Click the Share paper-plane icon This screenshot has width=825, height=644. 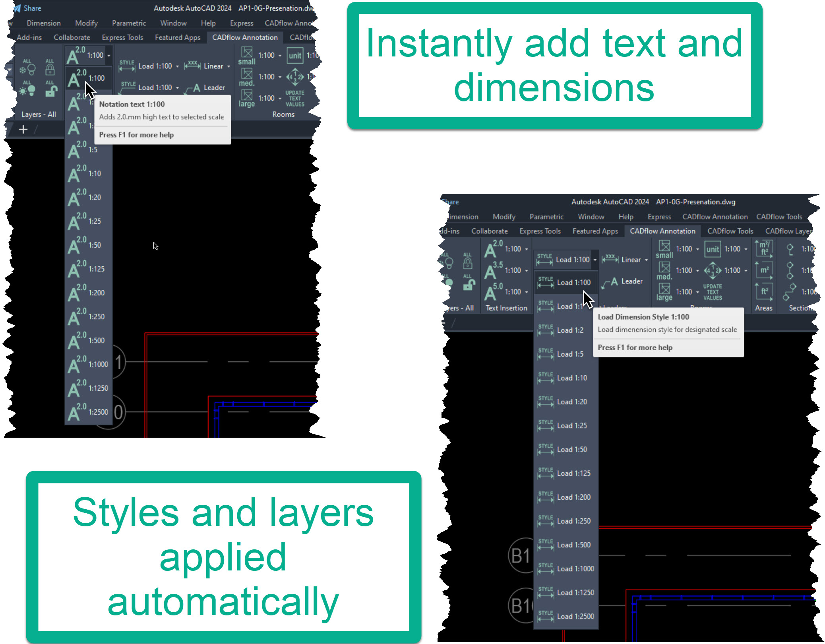17,8
